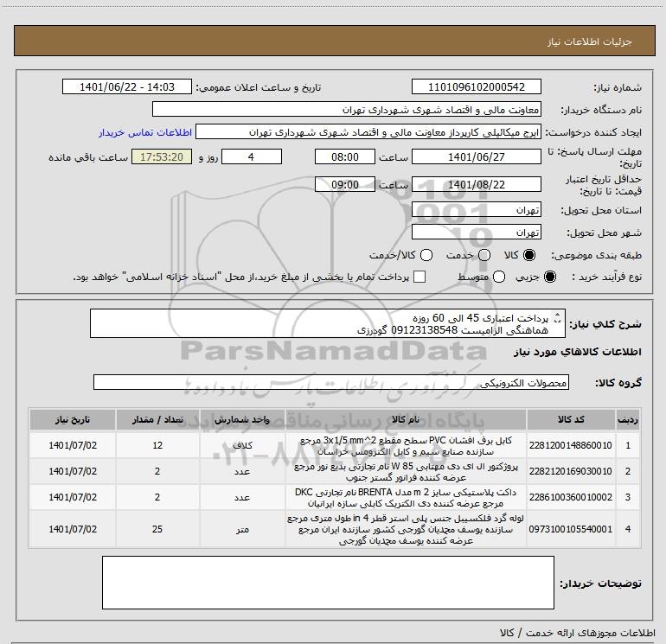Click the remaining days field showing 4

click(x=252, y=156)
